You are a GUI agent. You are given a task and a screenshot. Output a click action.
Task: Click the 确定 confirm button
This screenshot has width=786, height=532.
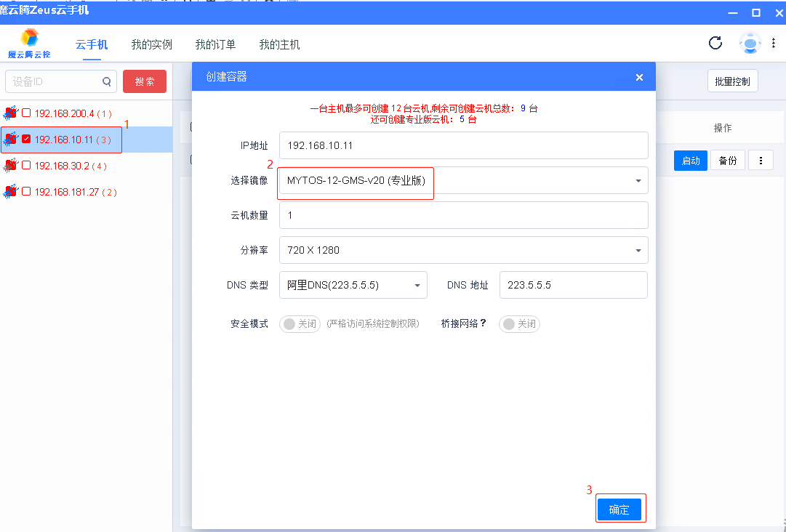(619, 509)
